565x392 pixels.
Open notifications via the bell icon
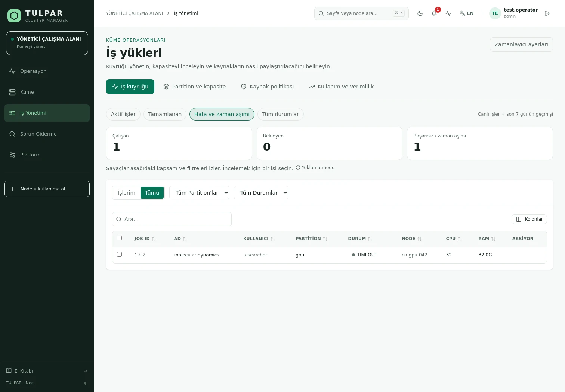(434, 13)
